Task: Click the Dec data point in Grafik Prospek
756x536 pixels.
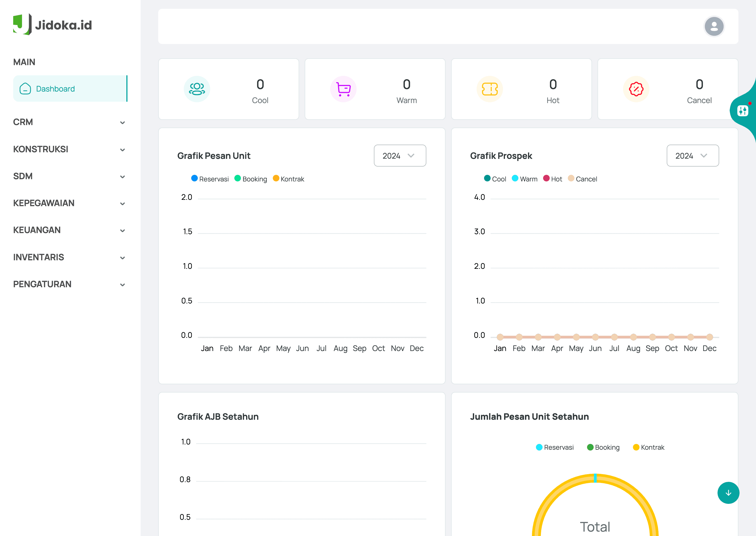Action: [710, 337]
